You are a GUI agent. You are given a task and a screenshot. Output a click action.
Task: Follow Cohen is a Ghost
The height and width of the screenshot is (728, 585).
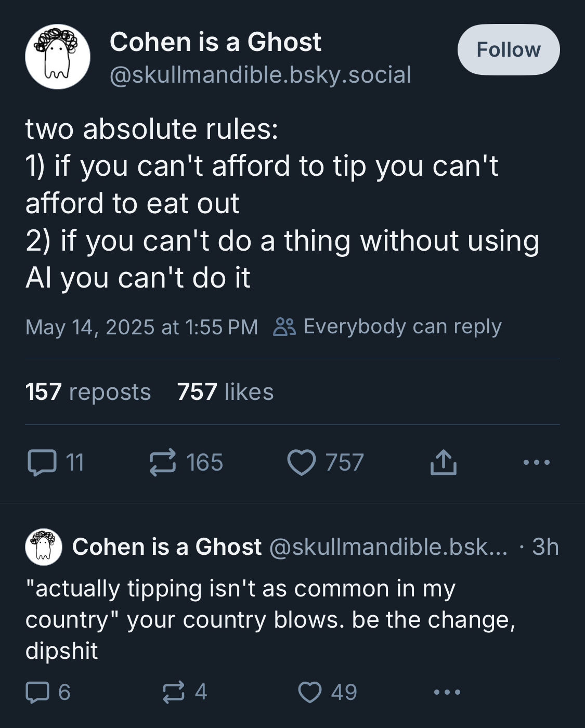(x=508, y=50)
